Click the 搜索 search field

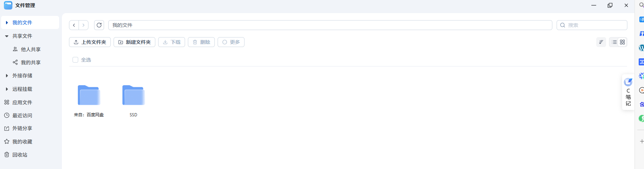pyautogui.click(x=592, y=25)
